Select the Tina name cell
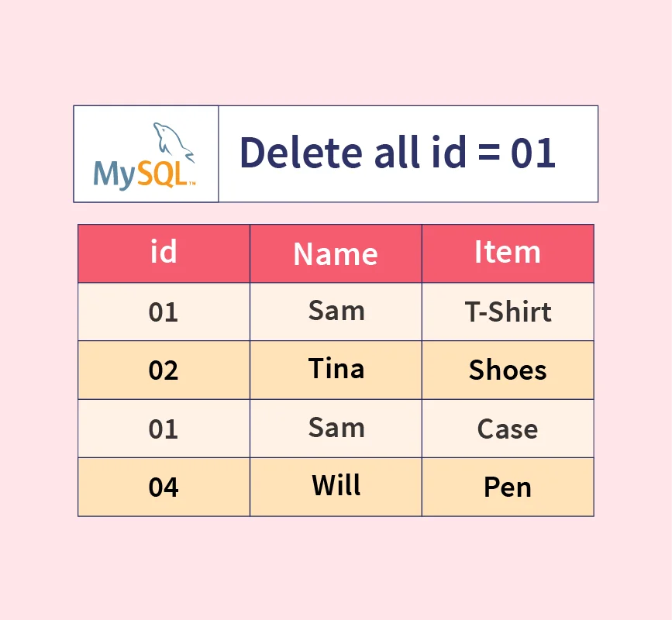This screenshot has width=672, height=620. [x=336, y=369]
